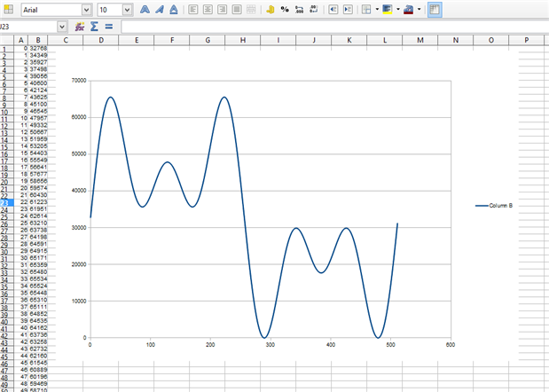Select the highlighted row 23 header
Viewport: 549px width, 392px height.
pos(7,203)
